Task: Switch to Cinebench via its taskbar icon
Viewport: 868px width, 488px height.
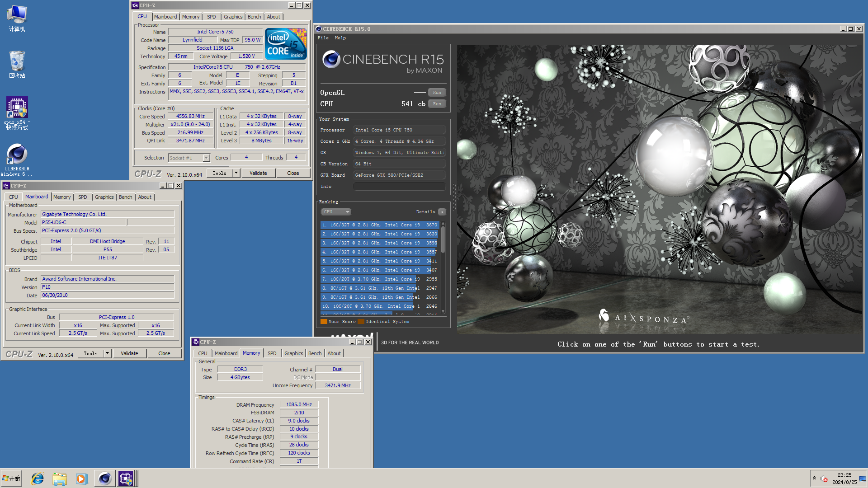Action: (104, 479)
